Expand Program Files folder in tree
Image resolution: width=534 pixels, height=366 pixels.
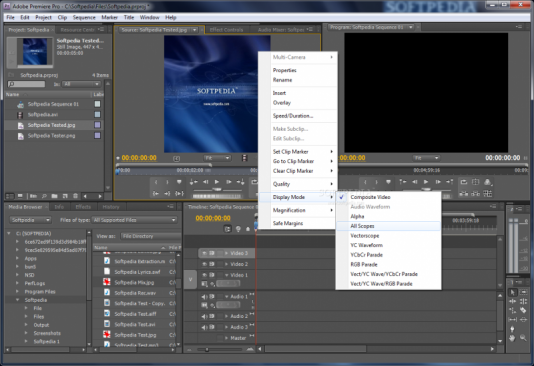[17, 292]
